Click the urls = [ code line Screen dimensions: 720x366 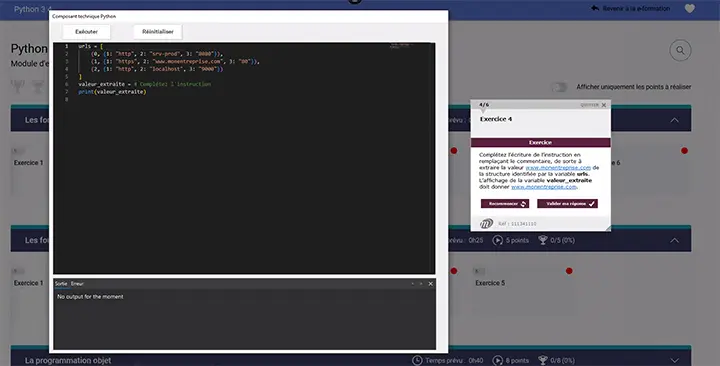pos(90,46)
